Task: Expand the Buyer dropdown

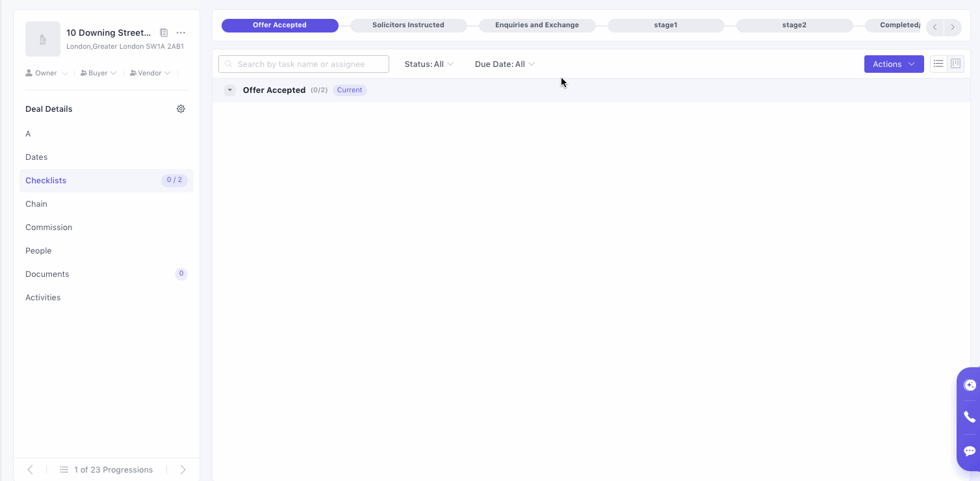Action: click(99, 73)
